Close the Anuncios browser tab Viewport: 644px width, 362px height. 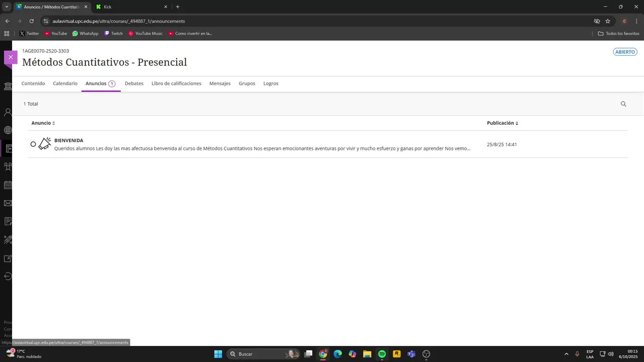coord(86,7)
